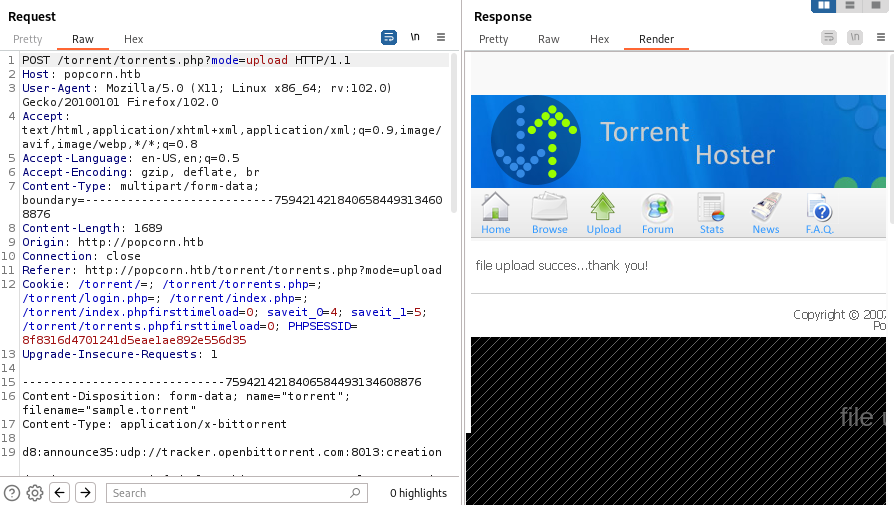The image size is (894, 505).
Task: Go to previous search match arrow
Action: tap(60, 493)
